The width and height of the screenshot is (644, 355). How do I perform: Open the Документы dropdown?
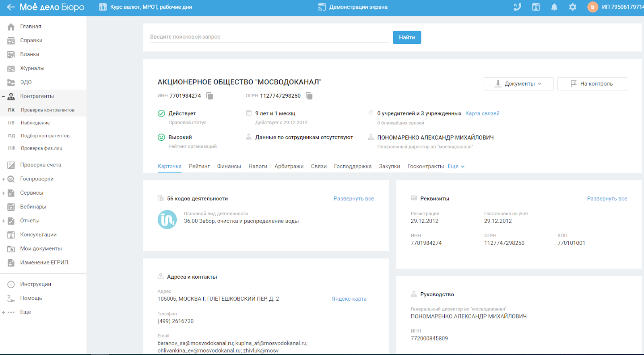click(x=518, y=84)
